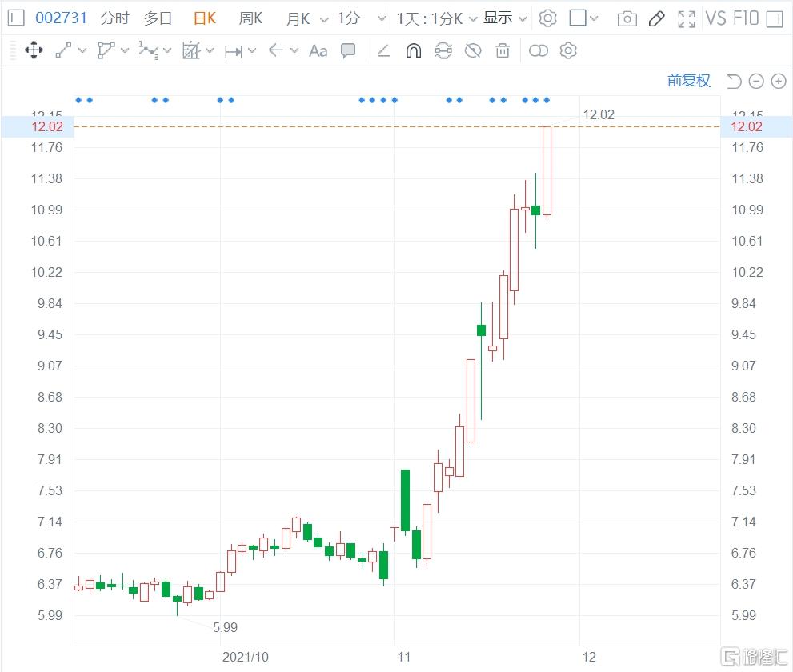Select the numbered wave drawing tool
The image size is (793, 672).
149,50
